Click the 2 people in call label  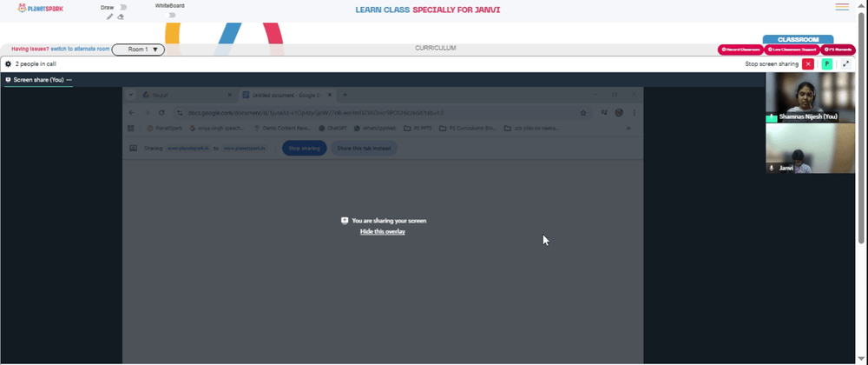click(36, 63)
